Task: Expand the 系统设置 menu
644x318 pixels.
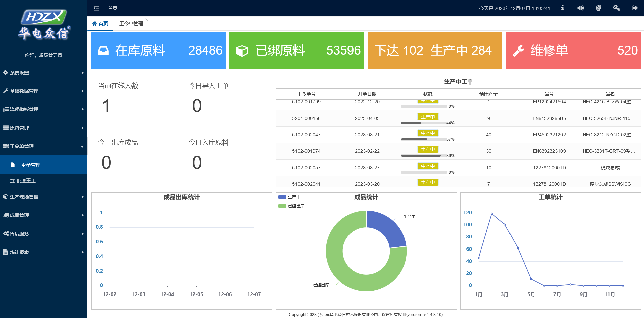Action: pos(44,73)
